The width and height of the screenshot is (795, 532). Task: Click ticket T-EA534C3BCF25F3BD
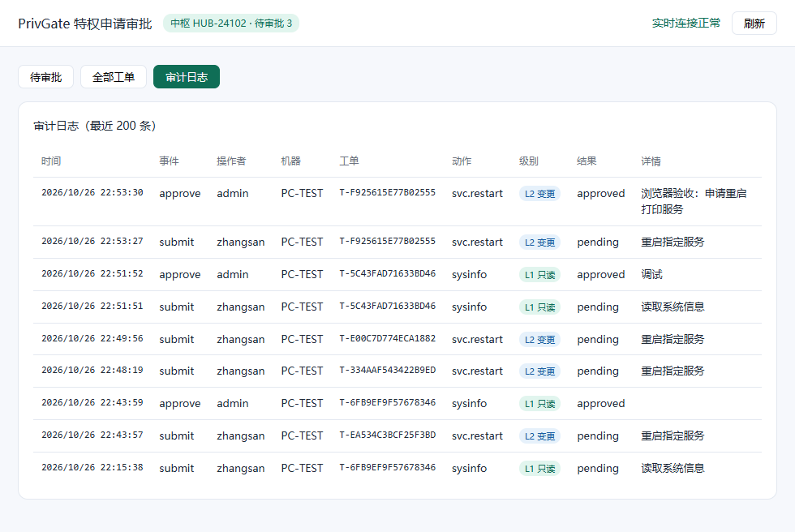tap(388, 435)
